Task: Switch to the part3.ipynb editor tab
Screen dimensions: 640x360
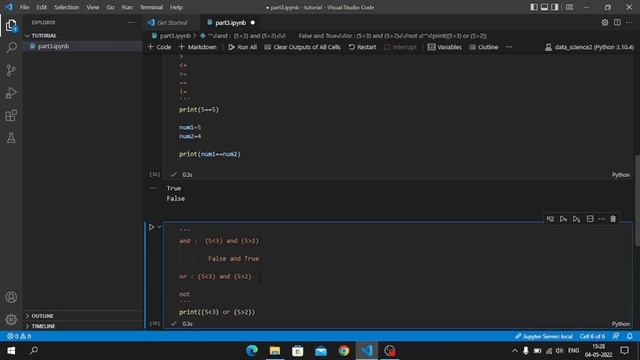Action: 230,22
